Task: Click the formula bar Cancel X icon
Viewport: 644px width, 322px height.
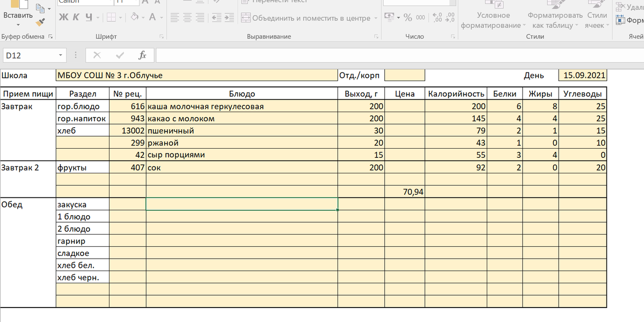Action: (x=97, y=55)
